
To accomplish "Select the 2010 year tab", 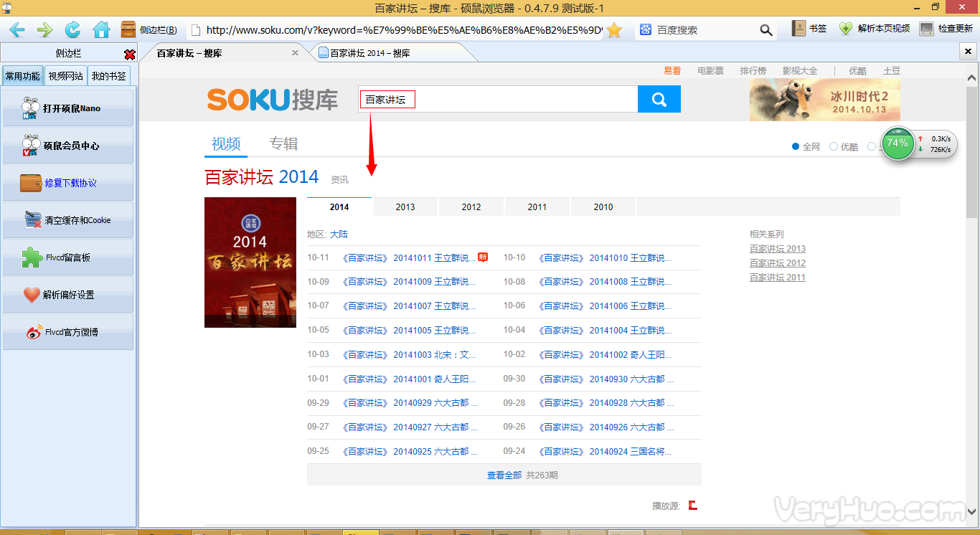I will [603, 207].
